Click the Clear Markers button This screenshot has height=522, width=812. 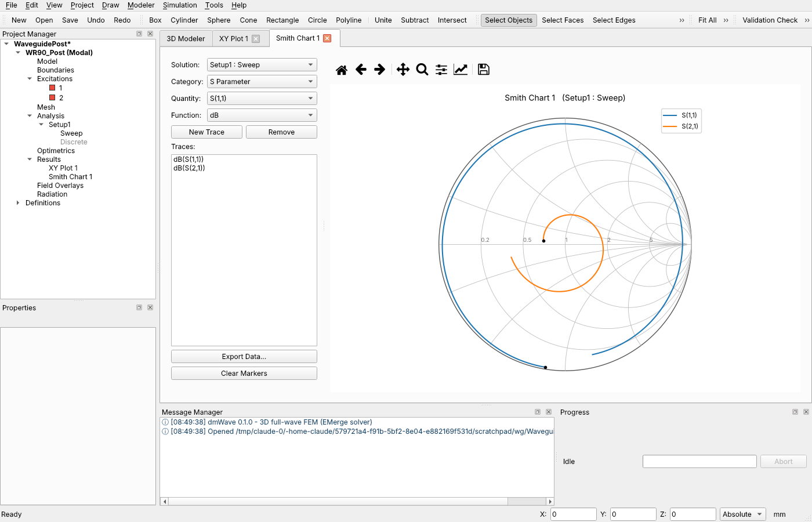coord(244,374)
